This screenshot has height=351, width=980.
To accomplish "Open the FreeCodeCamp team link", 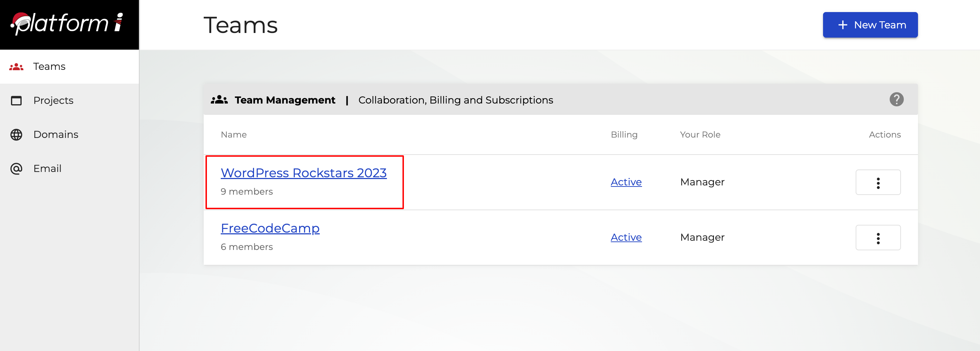I will point(270,228).
